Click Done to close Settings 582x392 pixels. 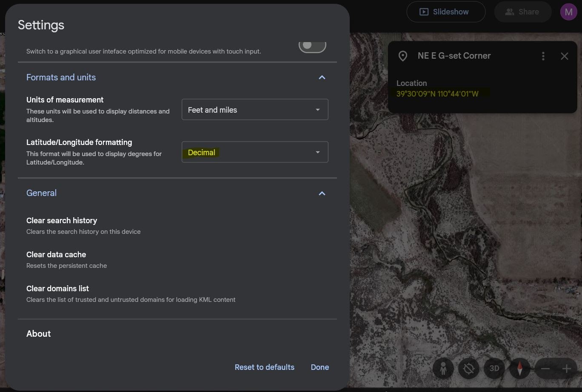coord(320,367)
